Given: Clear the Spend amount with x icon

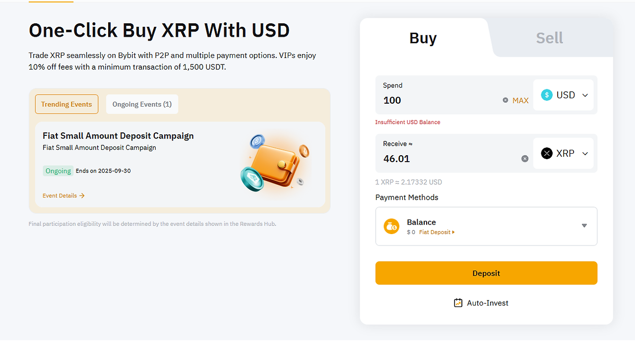Looking at the screenshot, I should [506, 100].
